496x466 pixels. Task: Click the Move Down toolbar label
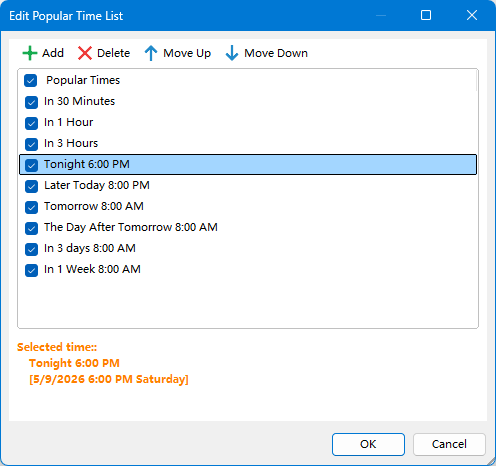point(276,53)
